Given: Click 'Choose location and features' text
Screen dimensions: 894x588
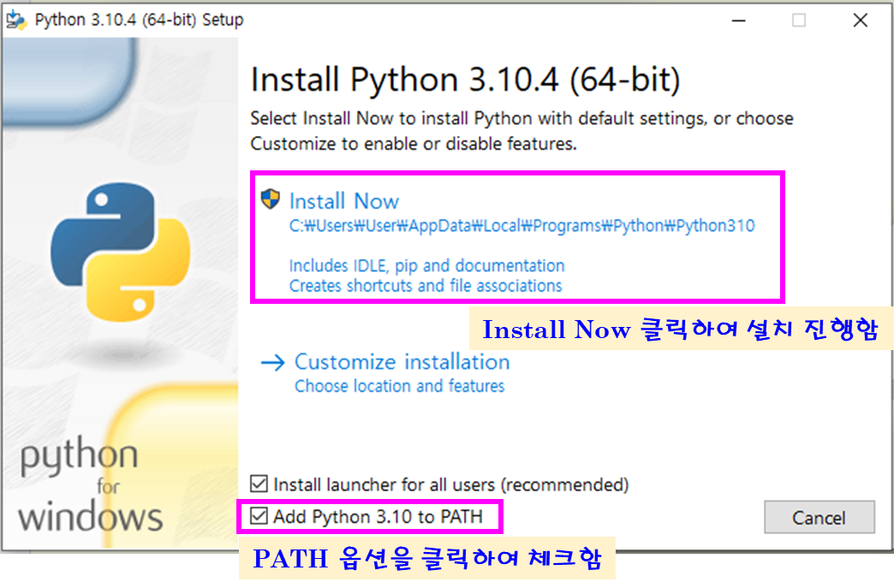Looking at the screenshot, I should 400,386.
